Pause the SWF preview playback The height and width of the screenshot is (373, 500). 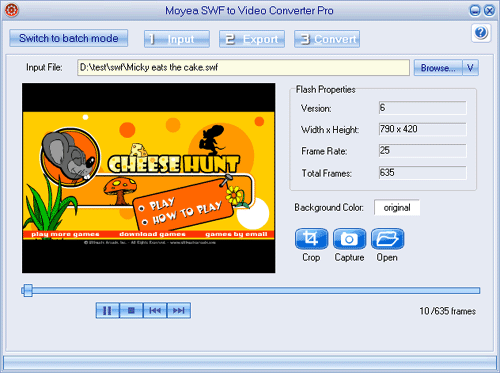point(107,311)
